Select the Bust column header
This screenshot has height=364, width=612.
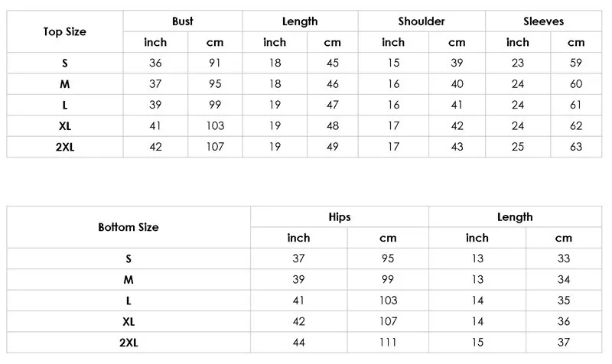coord(183,21)
